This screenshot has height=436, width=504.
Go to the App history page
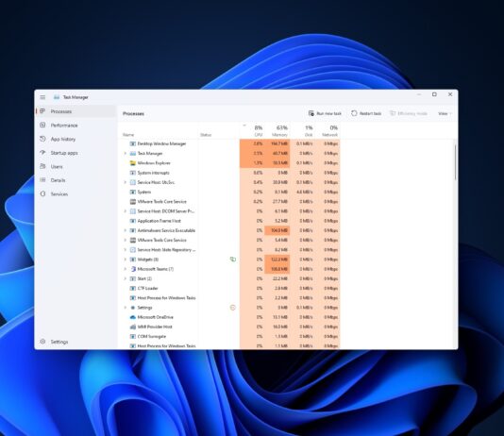click(76, 139)
